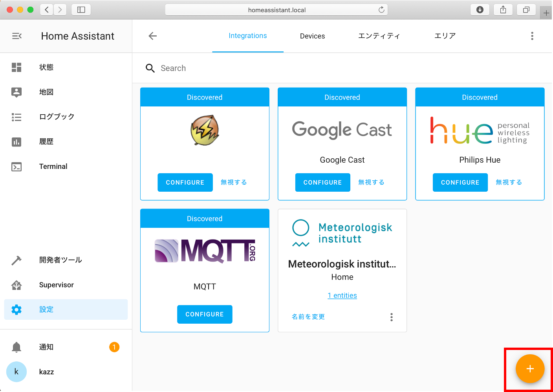Open the 地図 map icon
The image size is (553, 392).
coord(16,92)
